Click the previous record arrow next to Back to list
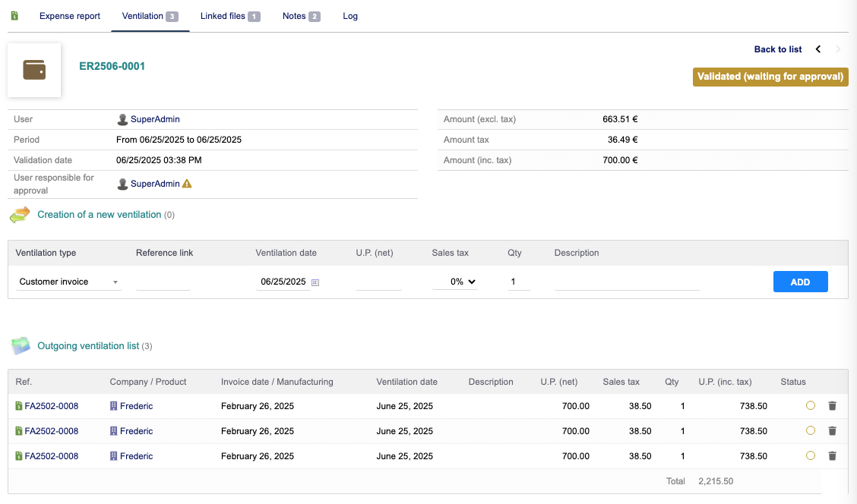Image resolution: width=857 pixels, height=504 pixels. coord(818,49)
